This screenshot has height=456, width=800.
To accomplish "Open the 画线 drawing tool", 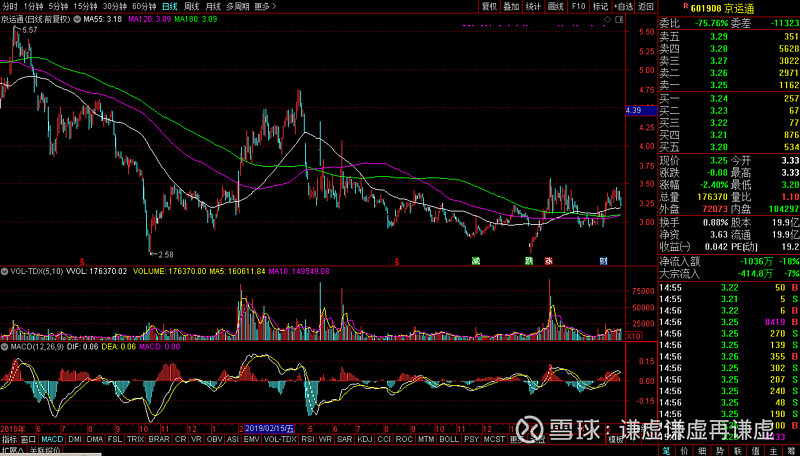I will pyautogui.click(x=556, y=7).
